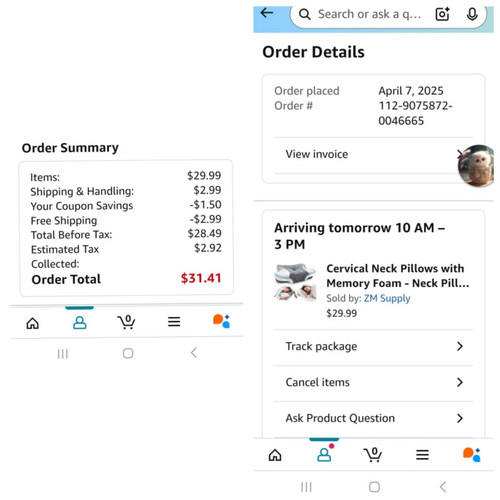Viewport: 500px width, 500px height.
Task: Open Rufus assistant icon in the right screen's nav
Action: click(471, 454)
